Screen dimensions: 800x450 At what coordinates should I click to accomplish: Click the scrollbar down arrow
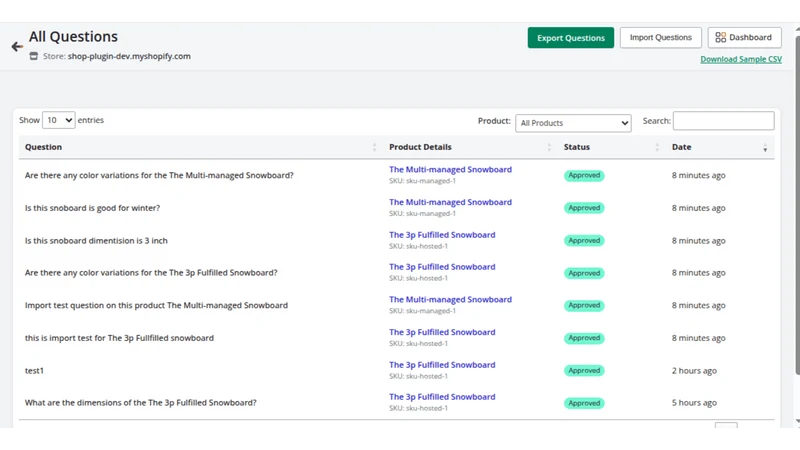click(797, 422)
